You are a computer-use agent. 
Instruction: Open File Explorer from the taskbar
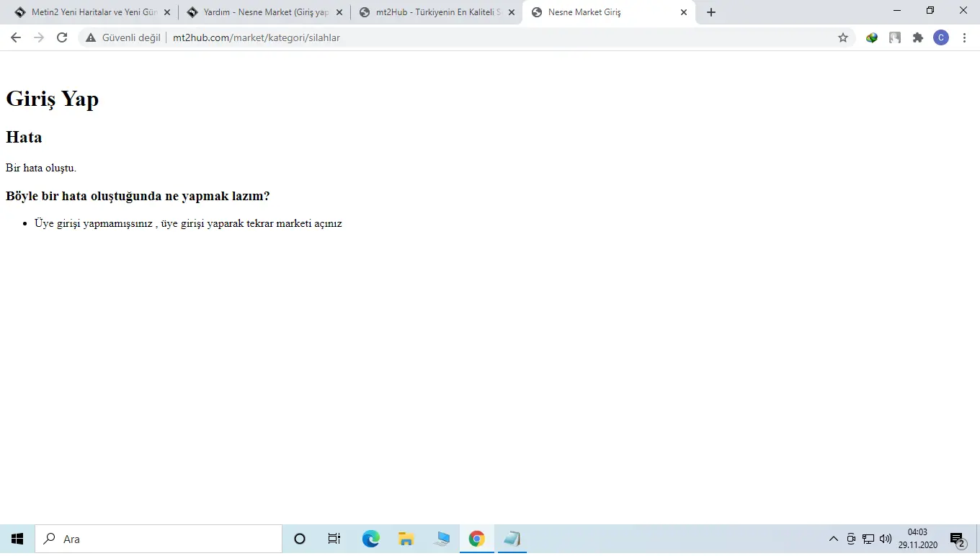click(406, 539)
